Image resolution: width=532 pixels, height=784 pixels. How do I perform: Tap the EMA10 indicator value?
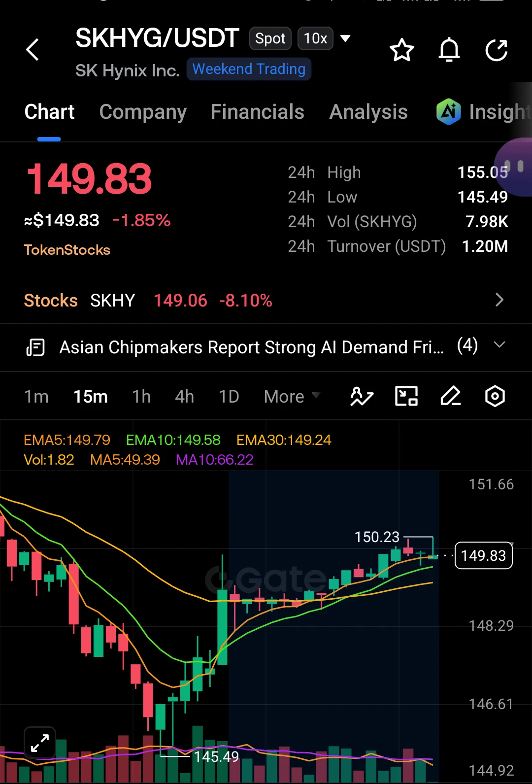pos(173,440)
